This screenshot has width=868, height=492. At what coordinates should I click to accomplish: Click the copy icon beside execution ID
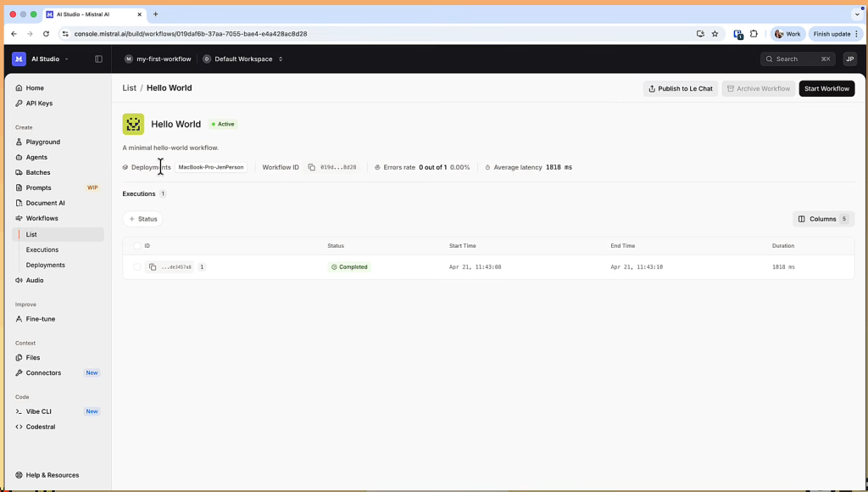tap(153, 267)
